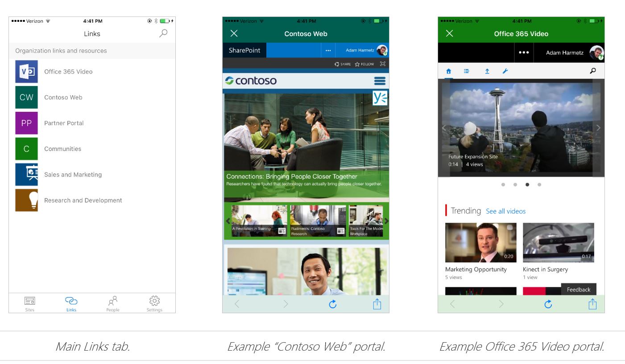Select second carousel page dot
625x364 pixels.
[x=515, y=184]
